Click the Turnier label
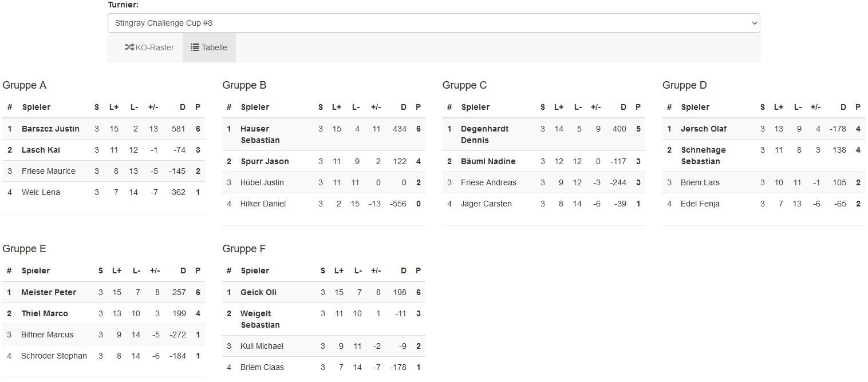This screenshot has height=382, width=868. click(x=123, y=5)
